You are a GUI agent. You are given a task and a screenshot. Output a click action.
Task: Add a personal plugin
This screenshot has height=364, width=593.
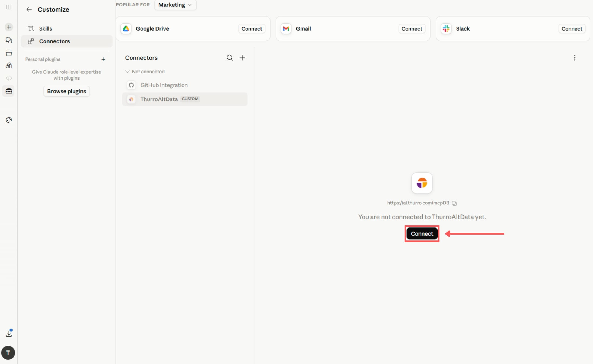[x=103, y=59]
